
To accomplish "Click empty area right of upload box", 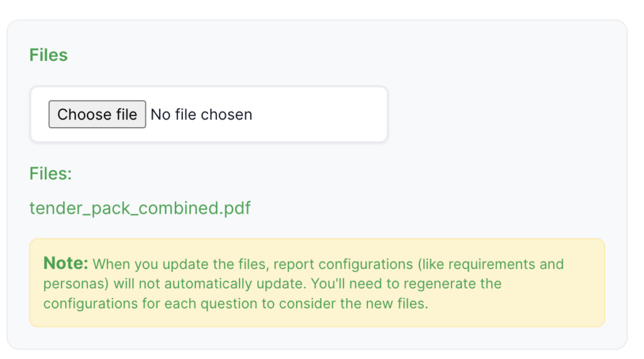I will pyautogui.click(x=503, y=114).
